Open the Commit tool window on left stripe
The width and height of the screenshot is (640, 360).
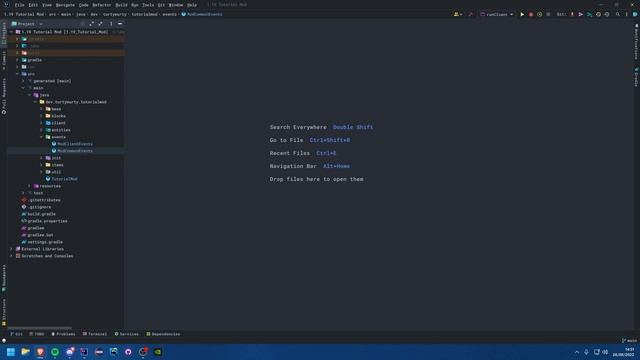coord(4,60)
